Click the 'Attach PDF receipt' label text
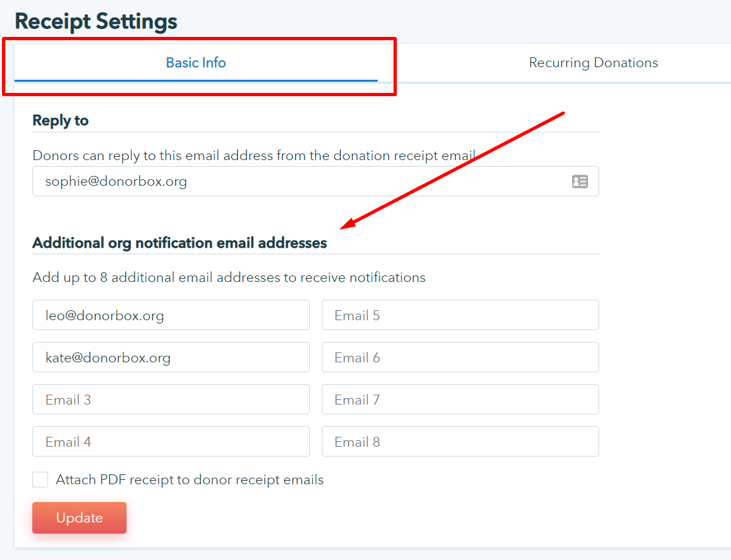This screenshot has width=731, height=560. (190, 480)
